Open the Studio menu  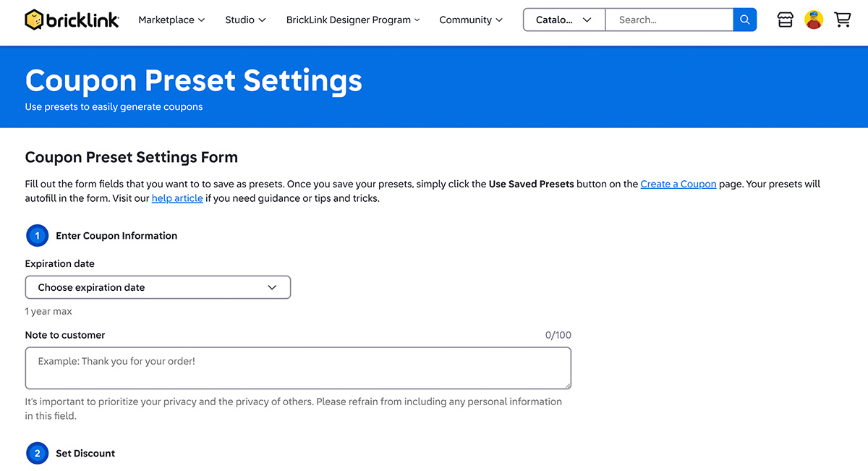coord(245,20)
